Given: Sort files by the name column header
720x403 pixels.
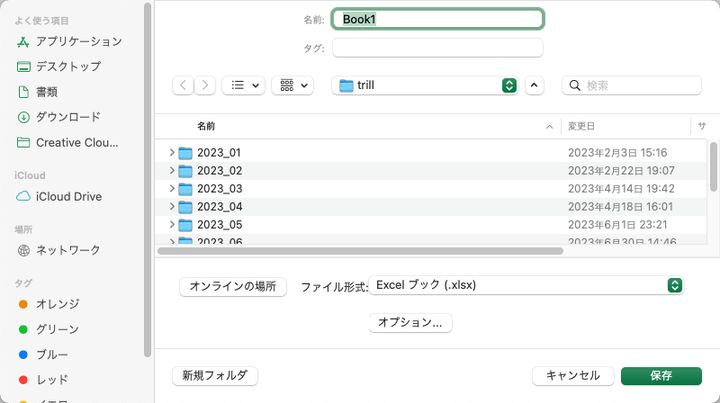Looking at the screenshot, I should point(360,127).
